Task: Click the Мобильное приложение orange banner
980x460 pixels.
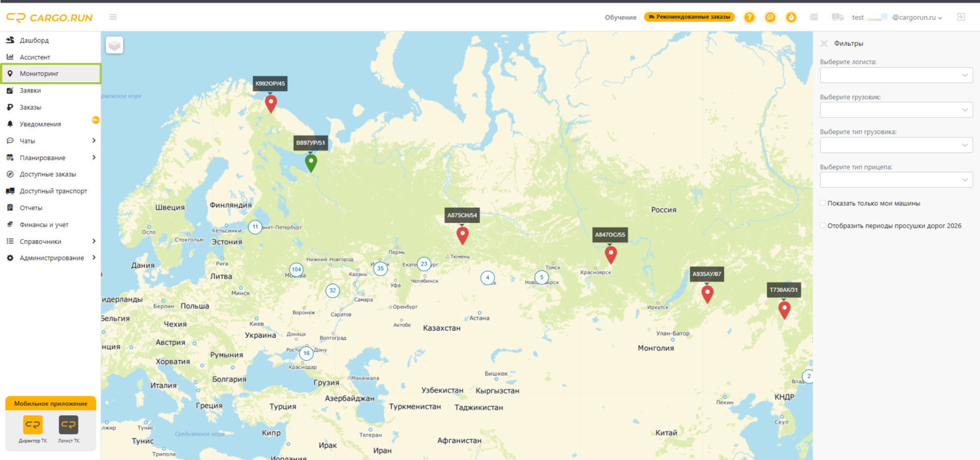Action: pyautogui.click(x=51, y=403)
